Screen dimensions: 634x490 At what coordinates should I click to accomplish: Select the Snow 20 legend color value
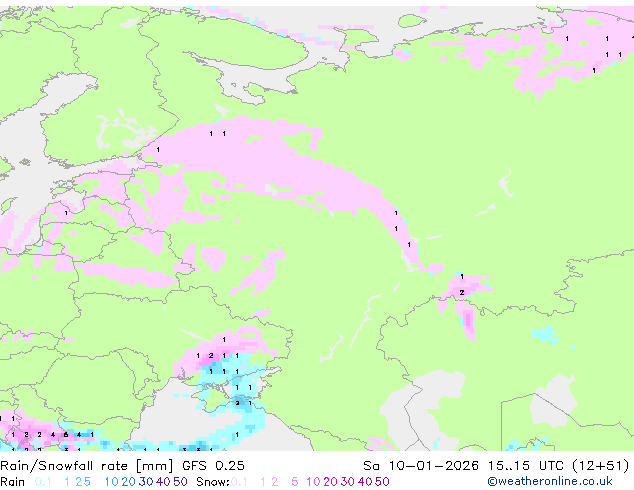[x=330, y=482]
